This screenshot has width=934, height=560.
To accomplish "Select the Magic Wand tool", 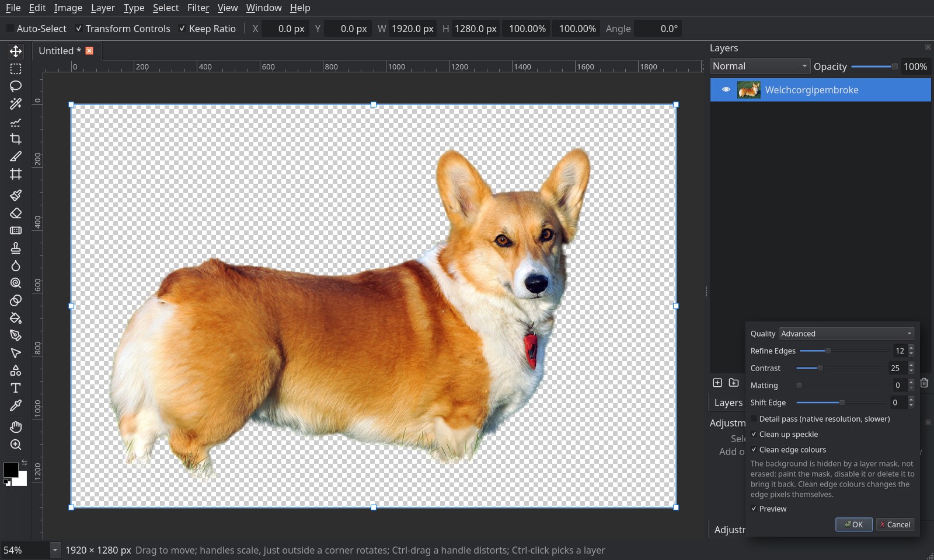I will pos(16,104).
